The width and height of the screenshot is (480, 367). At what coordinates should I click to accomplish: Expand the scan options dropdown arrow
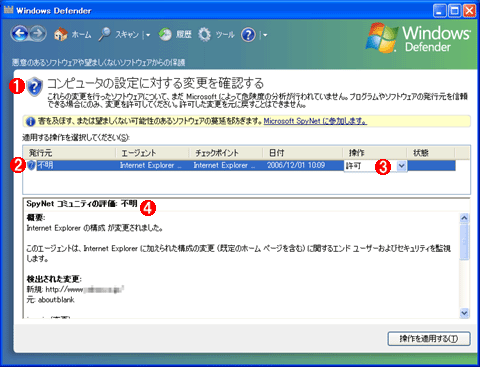(148, 35)
